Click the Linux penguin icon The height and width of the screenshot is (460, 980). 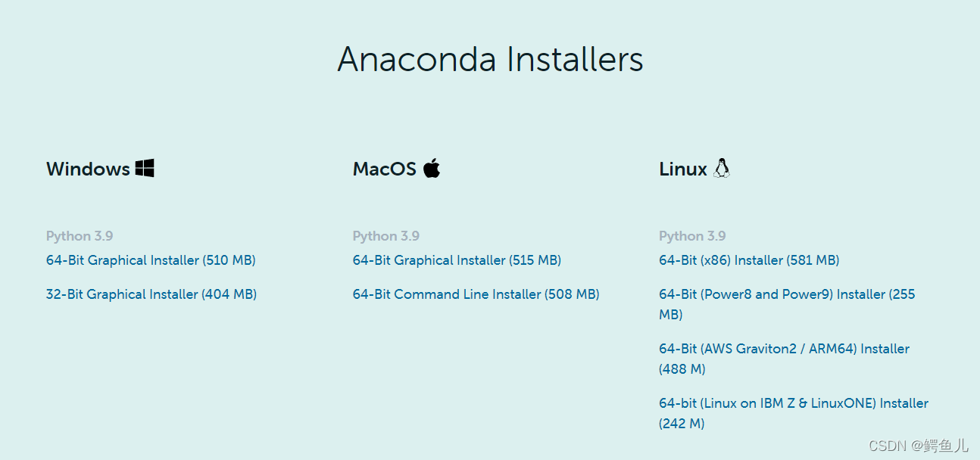(x=722, y=168)
